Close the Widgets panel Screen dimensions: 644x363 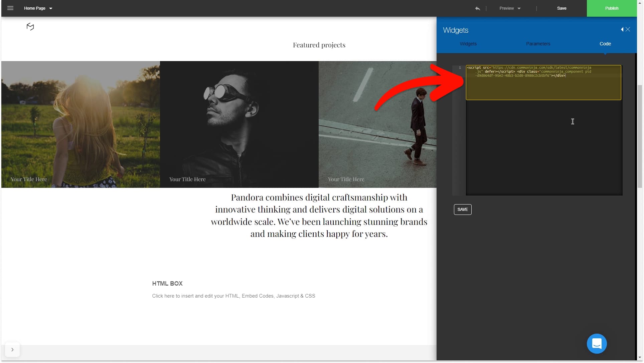(628, 29)
